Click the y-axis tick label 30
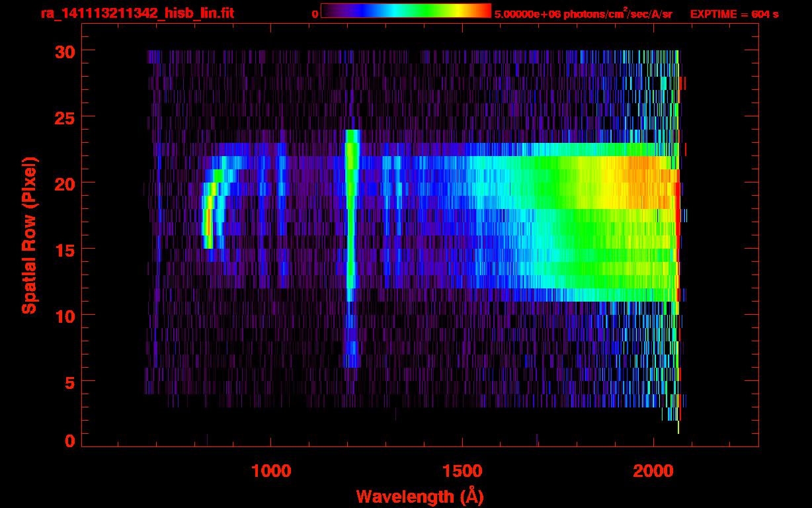812x508 pixels. pos(65,51)
